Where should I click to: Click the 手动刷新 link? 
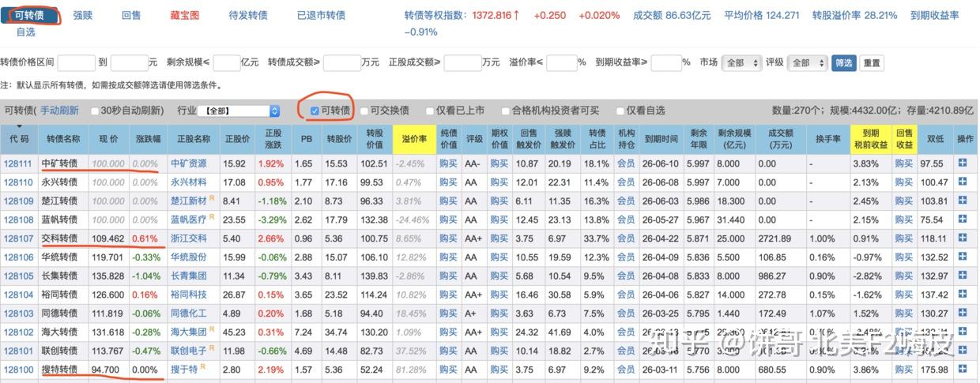click(x=59, y=111)
